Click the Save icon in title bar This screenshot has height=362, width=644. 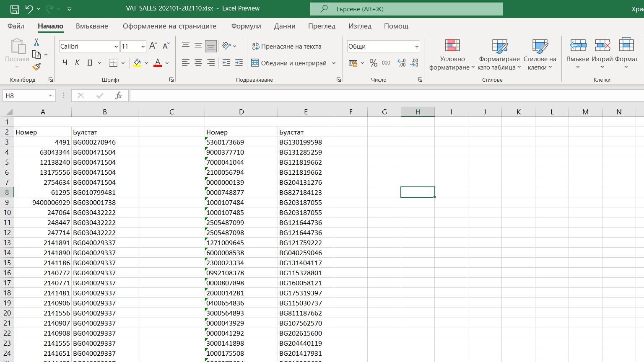click(x=14, y=9)
